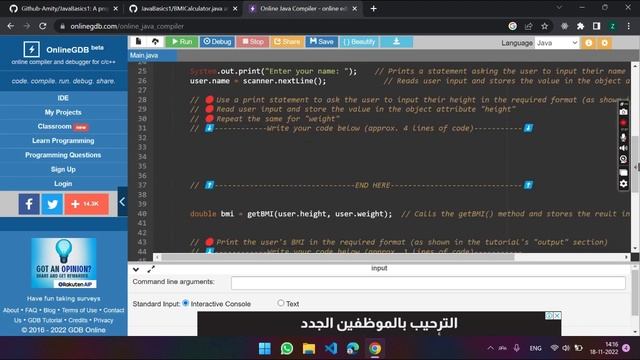
Task: Open the editor settings gear icon in orange
Action: coord(604,43)
